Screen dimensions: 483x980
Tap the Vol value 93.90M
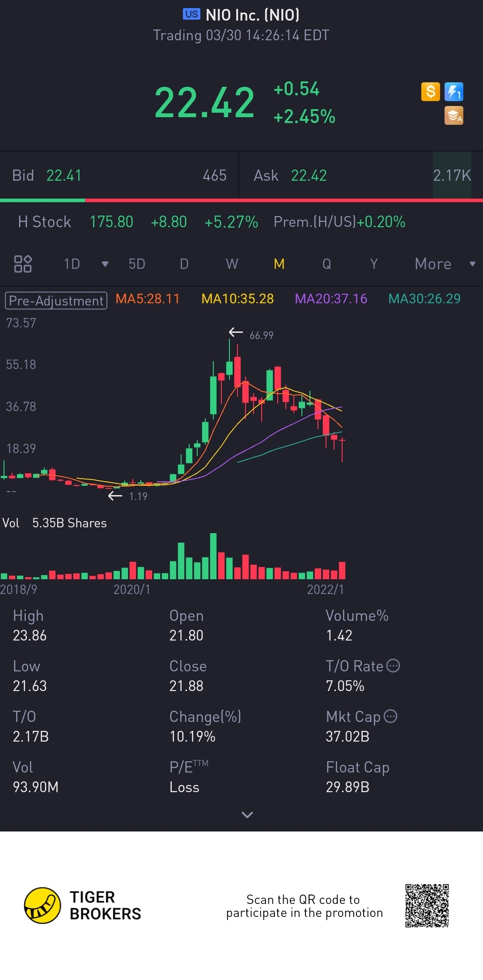tap(35, 787)
